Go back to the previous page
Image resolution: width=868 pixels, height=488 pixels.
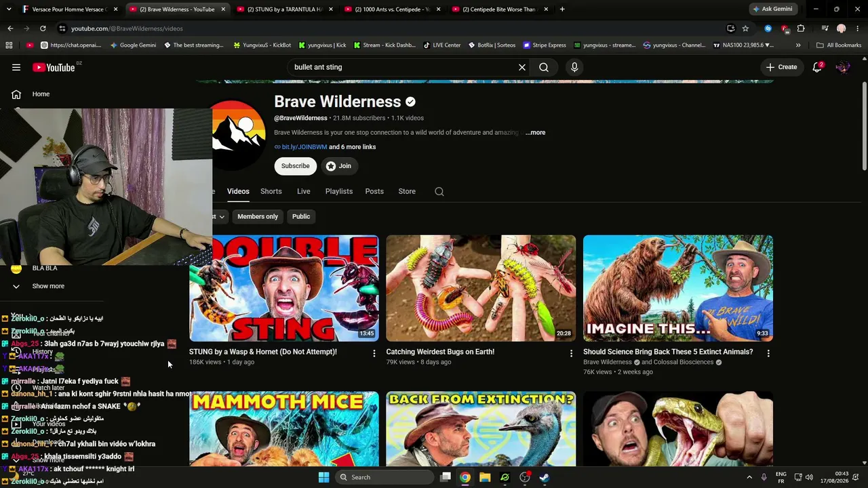pos(10,28)
